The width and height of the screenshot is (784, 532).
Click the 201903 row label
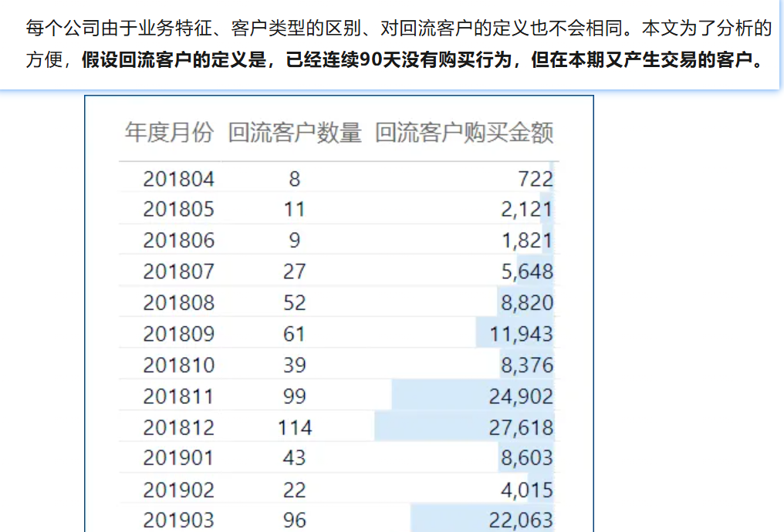[178, 520]
